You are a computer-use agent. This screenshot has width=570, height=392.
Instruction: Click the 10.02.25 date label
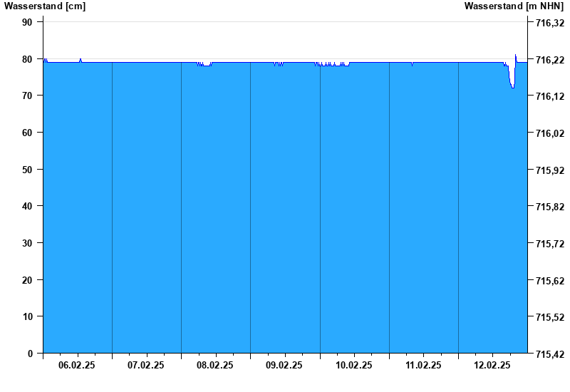coord(354,365)
